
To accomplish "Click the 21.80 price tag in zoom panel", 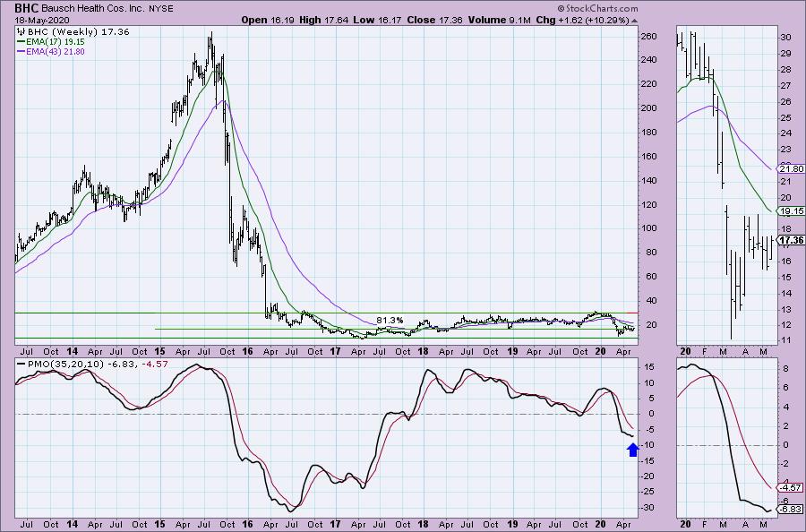I will (792, 168).
